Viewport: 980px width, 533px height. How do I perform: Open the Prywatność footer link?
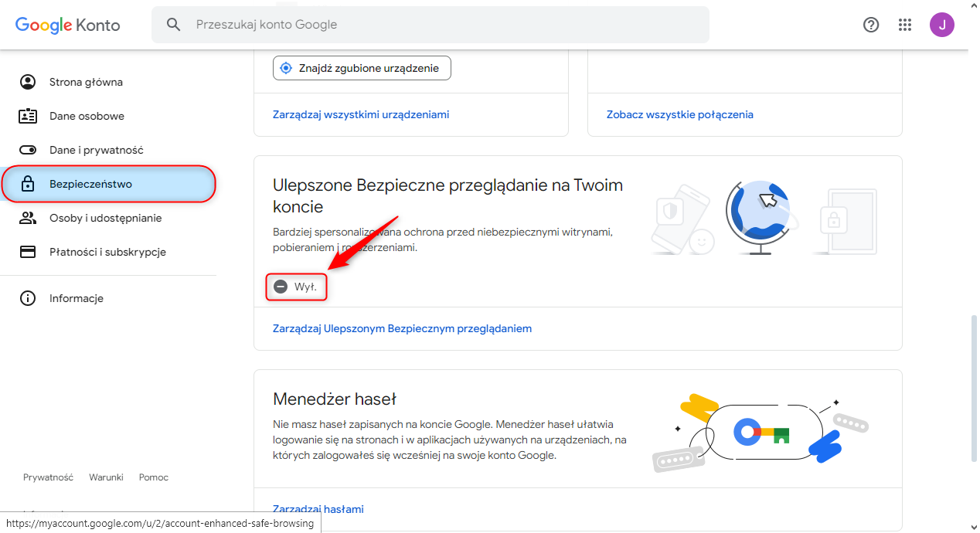tap(48, 477)
